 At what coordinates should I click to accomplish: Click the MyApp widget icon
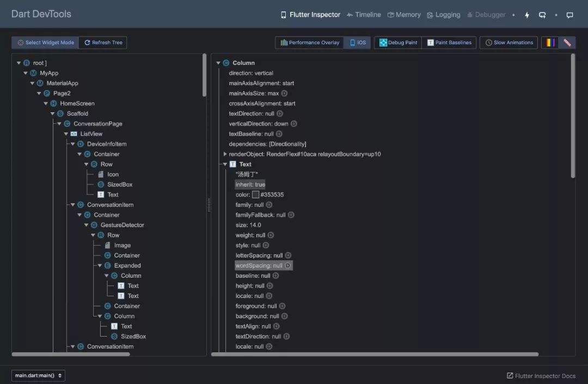(x=33, y=73)
